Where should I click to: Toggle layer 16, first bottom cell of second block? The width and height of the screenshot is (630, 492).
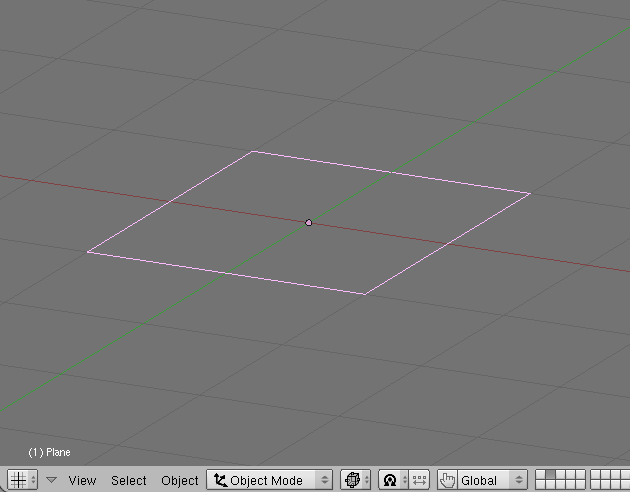click(x=595, y=484)
